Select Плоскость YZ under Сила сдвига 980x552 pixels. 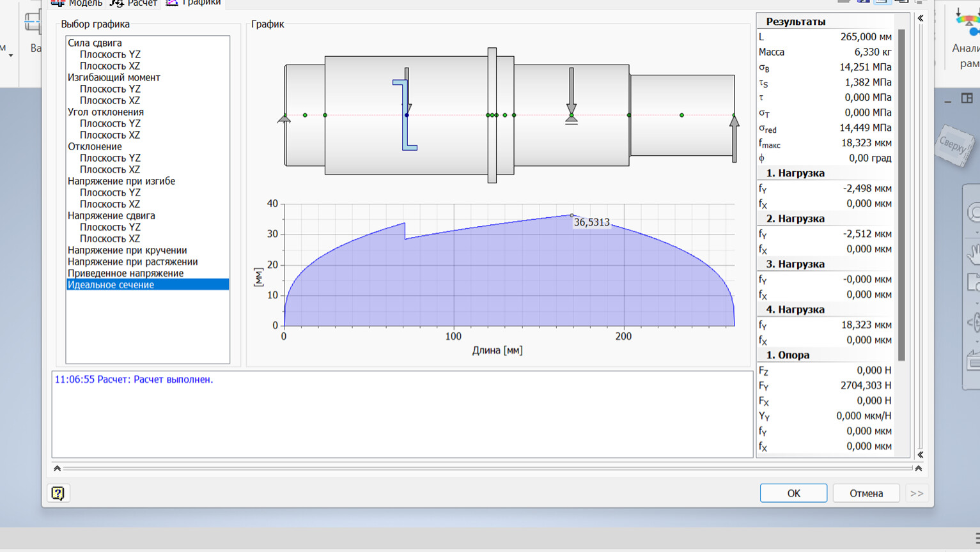click(110, 54)
